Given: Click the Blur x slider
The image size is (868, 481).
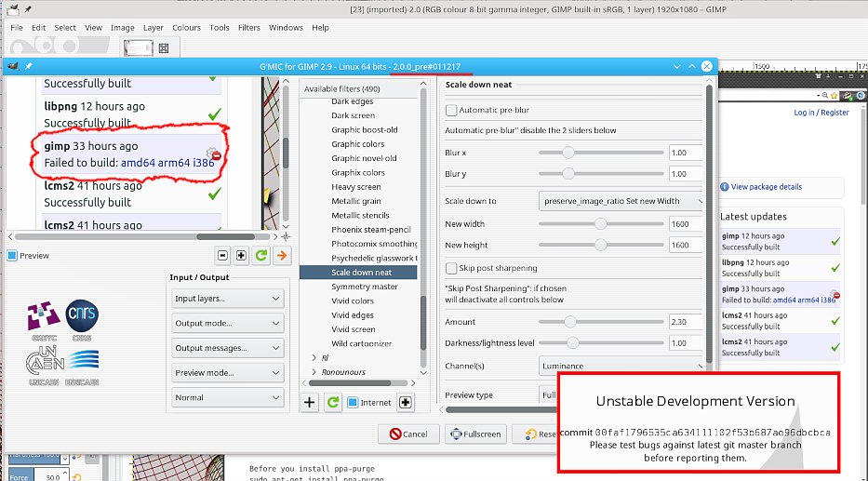Looking at the screenshot, I should pos(601,153).
